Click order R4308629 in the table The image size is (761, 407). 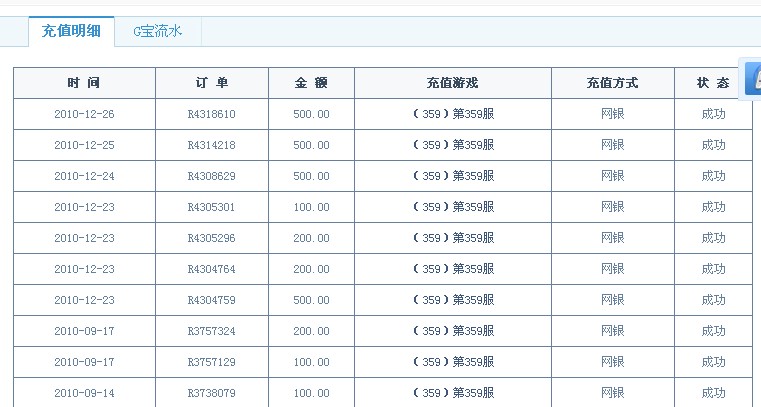[212, 176]
